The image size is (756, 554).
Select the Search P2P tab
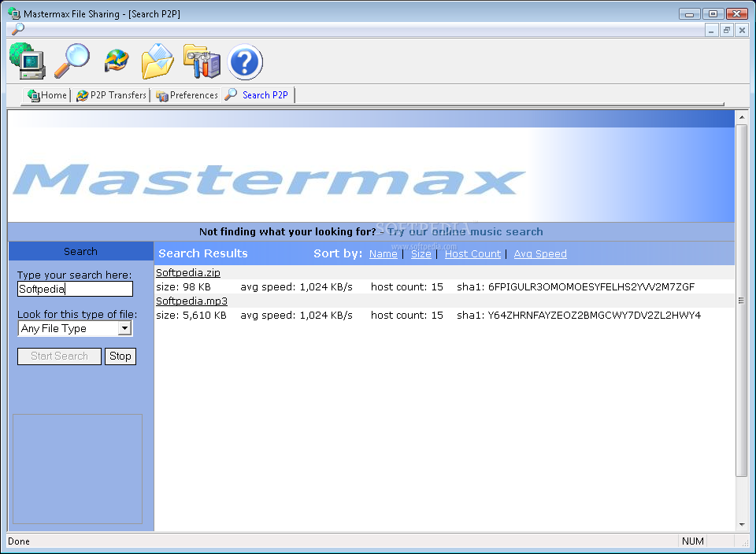coord(258,95)
